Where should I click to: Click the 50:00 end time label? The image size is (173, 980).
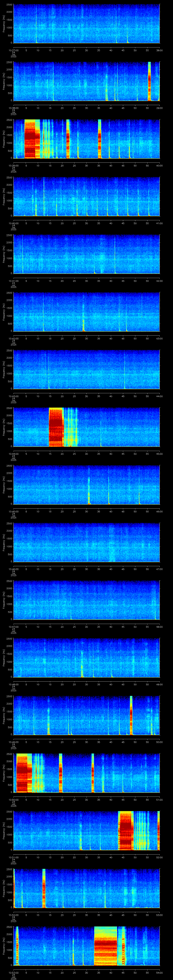pyautogui.click(x=160, y=742)
